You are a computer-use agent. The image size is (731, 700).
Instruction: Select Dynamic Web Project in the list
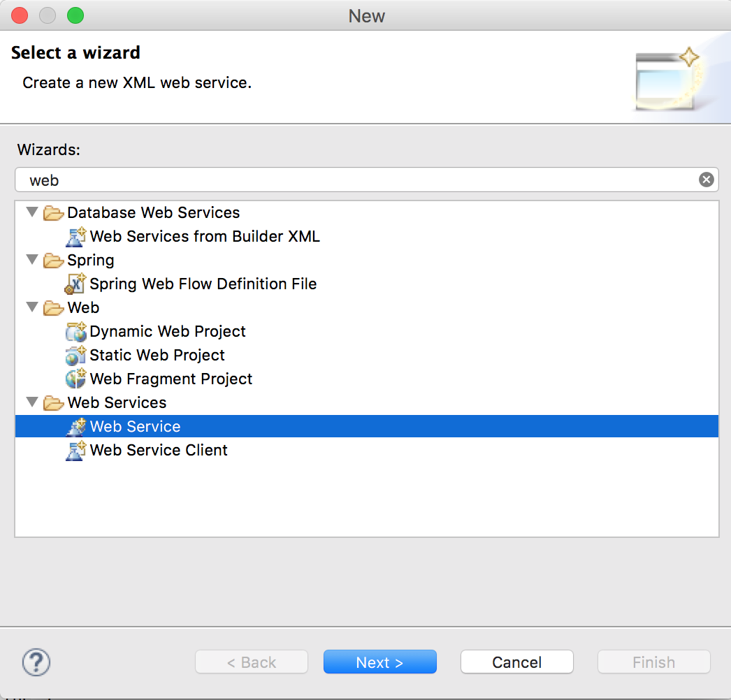(167, 331)
